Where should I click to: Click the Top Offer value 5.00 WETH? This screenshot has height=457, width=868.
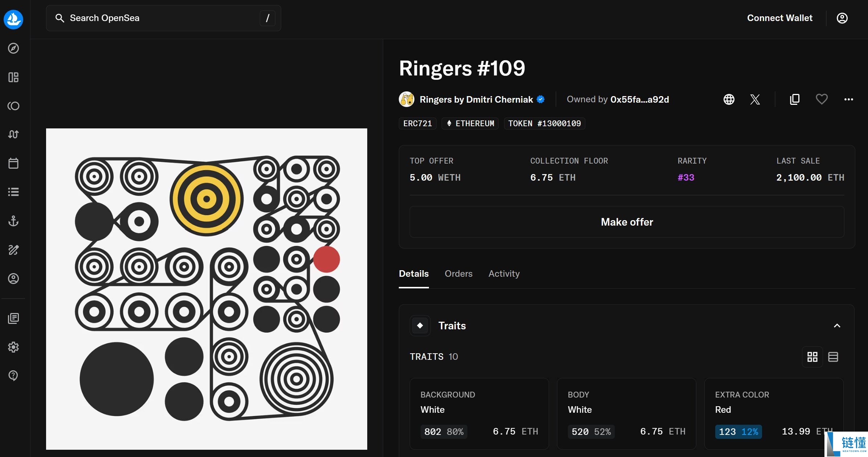click(x=435, y=178)
